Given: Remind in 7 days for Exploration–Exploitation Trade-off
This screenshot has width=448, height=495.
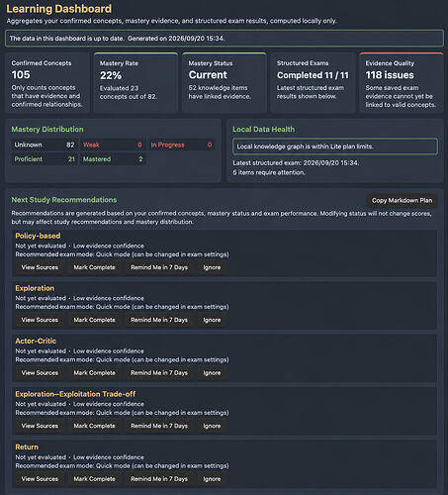Looking at the screenshot, I should pyautogui.click(x=159, y=426).
